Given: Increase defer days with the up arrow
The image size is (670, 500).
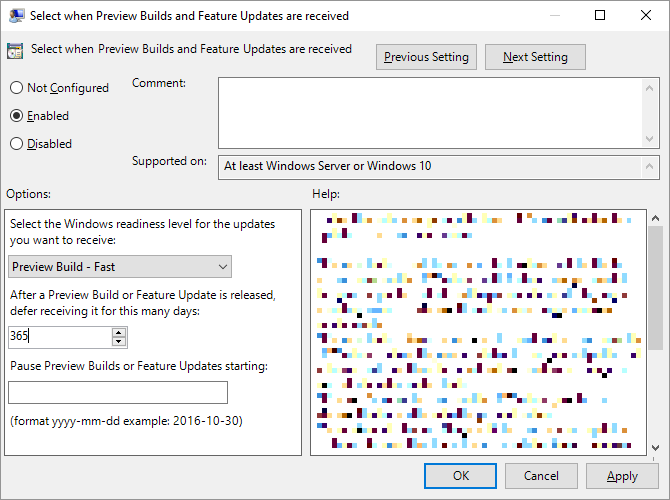Looking at the screenshot, I should 119,331.
